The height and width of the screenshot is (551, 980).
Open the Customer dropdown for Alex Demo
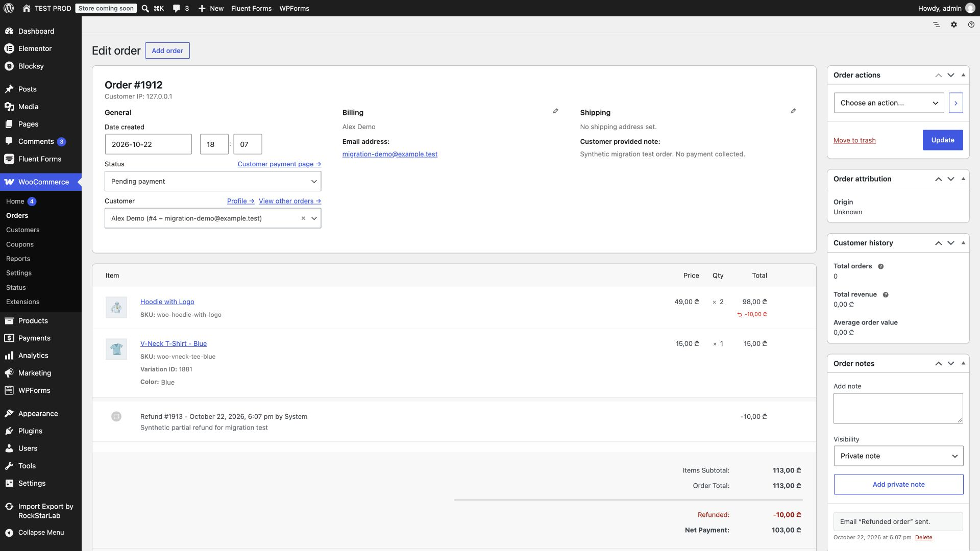click(x=213, y=218)
